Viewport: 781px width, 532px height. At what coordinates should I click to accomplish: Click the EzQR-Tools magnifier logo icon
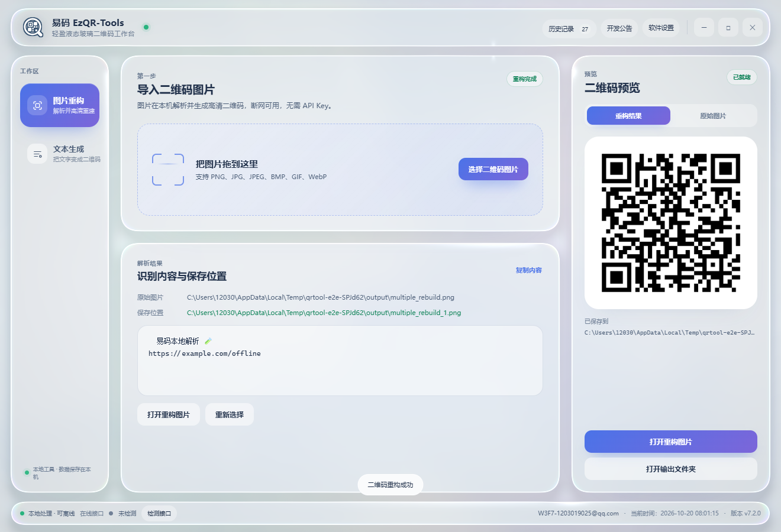point(33,27)
